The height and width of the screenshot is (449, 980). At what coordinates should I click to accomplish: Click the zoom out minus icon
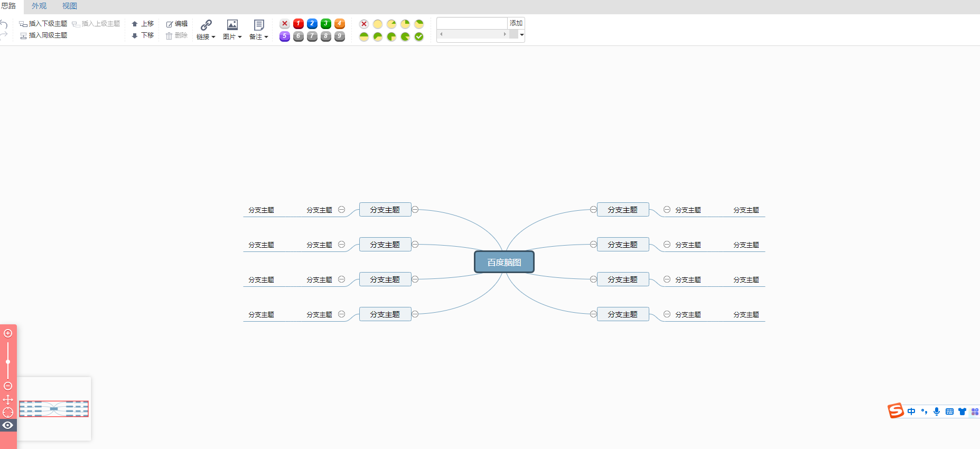pos(8,386)
